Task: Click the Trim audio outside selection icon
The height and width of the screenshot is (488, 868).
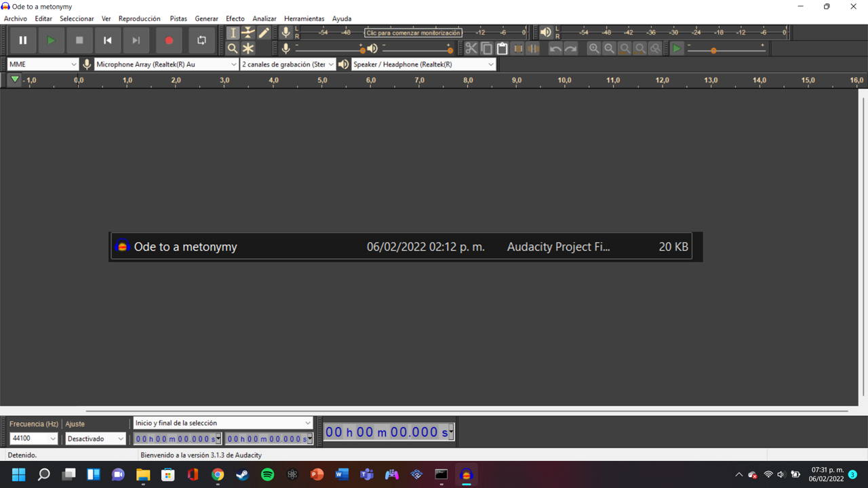Action: 518,48
